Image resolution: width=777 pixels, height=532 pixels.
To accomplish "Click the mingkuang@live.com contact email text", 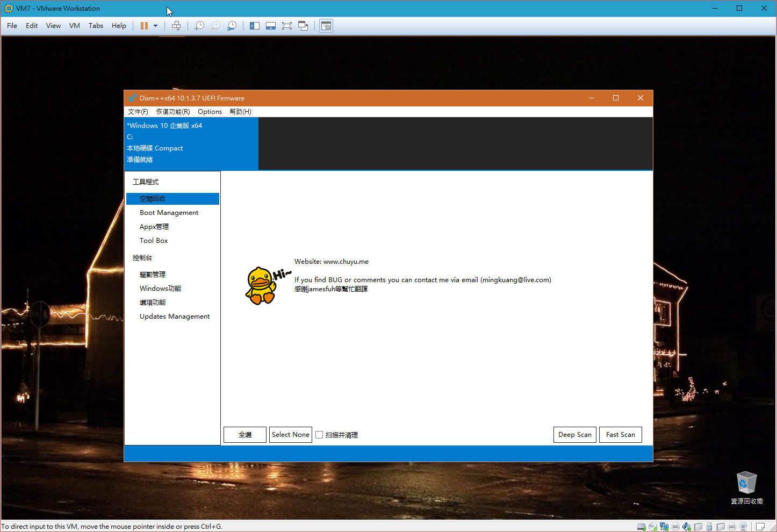I will 516,280.
